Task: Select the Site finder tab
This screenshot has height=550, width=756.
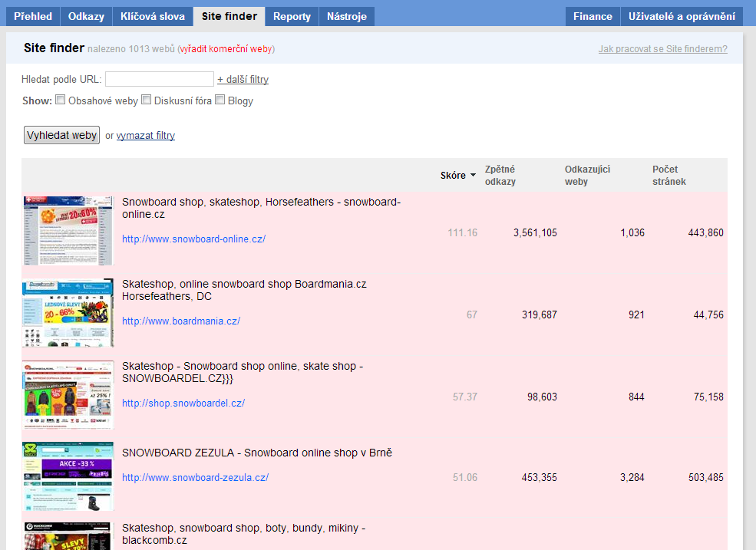Action: (229, 16)
